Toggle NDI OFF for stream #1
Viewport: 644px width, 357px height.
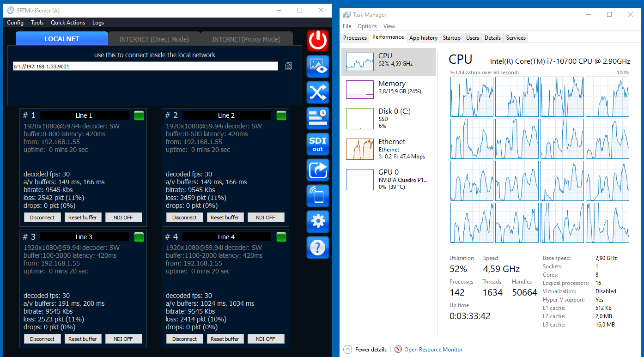click(124, 218)
